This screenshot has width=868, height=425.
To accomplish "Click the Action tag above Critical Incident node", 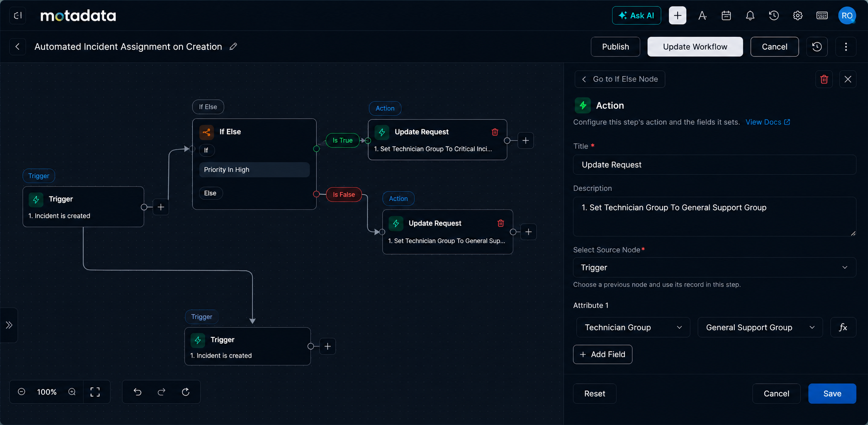I will [385, 108].
